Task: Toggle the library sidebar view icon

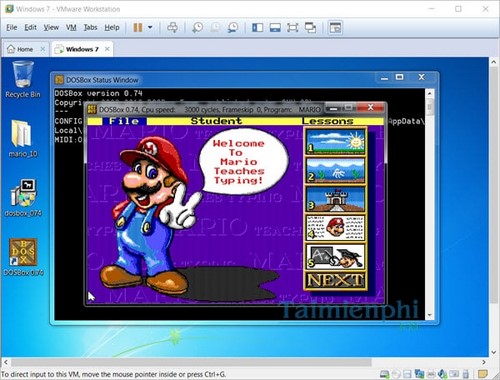Action: pyautogui.click(x=257, y=27)
